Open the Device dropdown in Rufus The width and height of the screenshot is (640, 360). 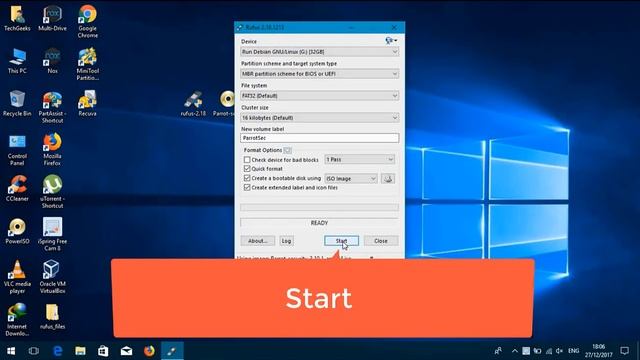[x=320, y=52]
